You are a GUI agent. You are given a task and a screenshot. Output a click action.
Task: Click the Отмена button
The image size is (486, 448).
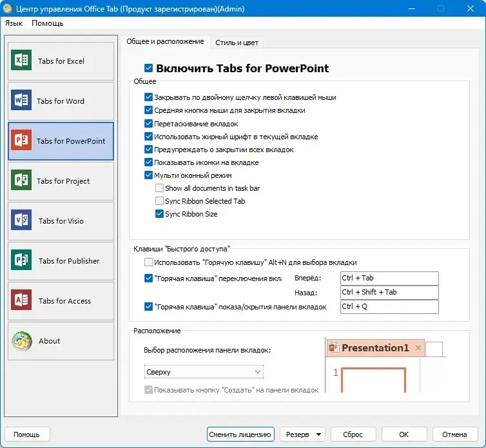(454, 434)
